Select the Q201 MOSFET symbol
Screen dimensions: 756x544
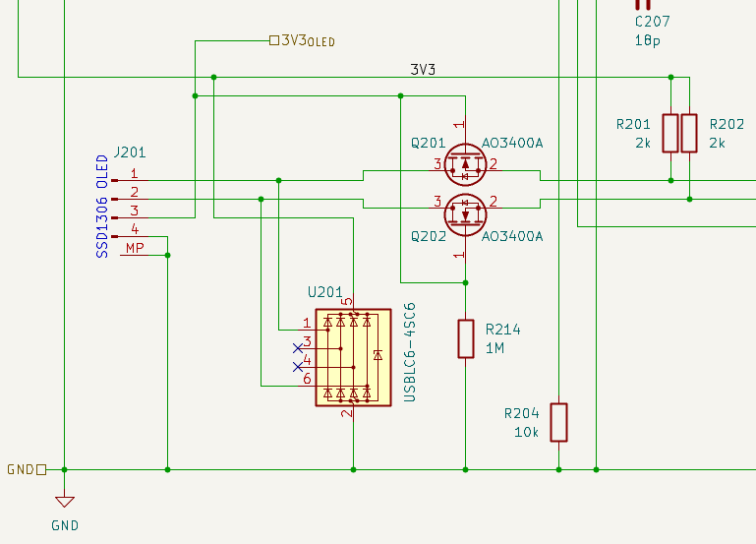(465, 164)
